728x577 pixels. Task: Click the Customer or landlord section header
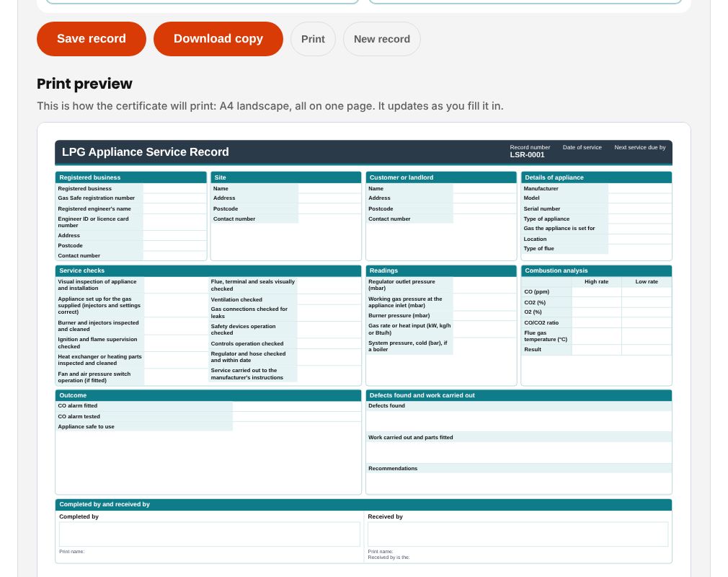click(x=441, y=177)
